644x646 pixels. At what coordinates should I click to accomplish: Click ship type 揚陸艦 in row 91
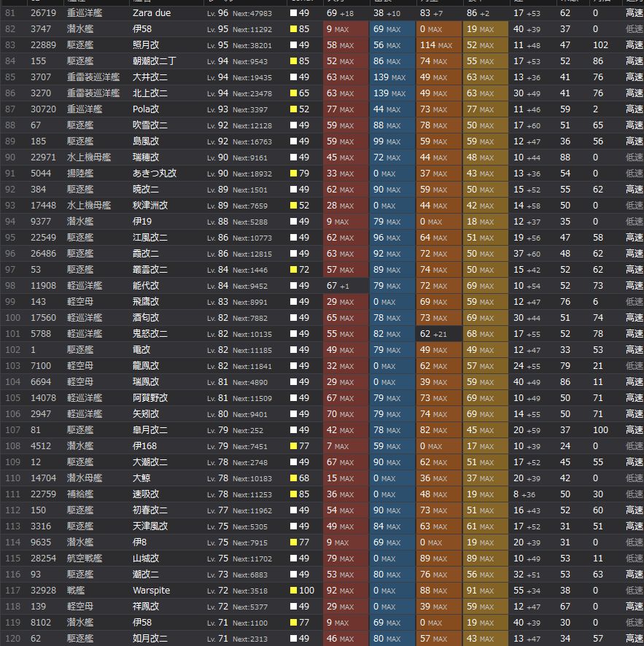tap(80, 174)
